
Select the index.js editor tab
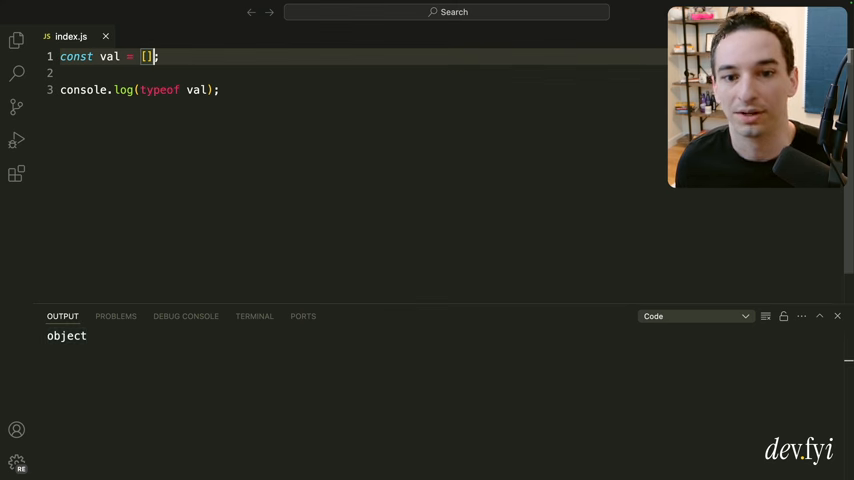71,37
